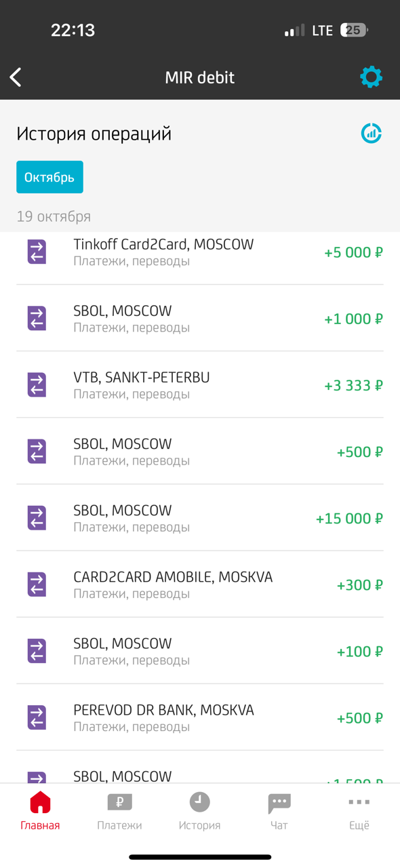Image resolution: width=400 pixels, height=868 pixels.
Task: Switch to the Платежи tab
Action: click(x=119, y=810)
